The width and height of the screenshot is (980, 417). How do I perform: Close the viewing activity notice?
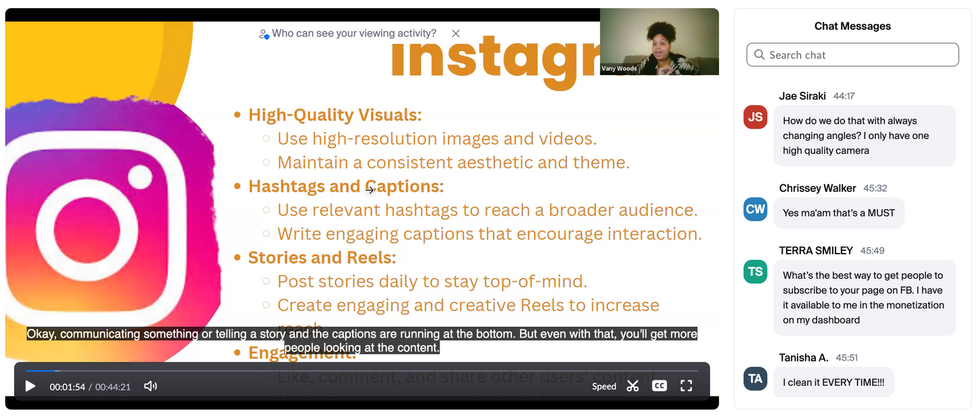pos(456,33)
